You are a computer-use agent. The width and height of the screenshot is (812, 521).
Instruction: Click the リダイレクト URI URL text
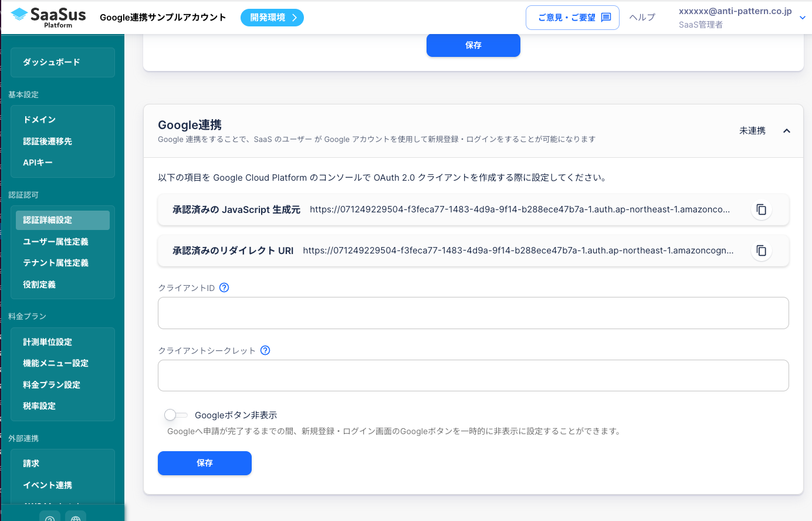518,251
